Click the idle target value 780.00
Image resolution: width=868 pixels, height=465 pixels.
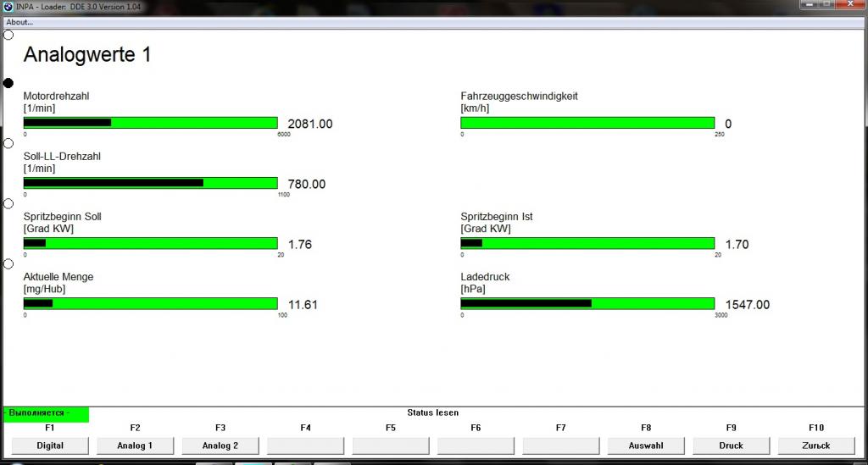[x=307, y=184]
